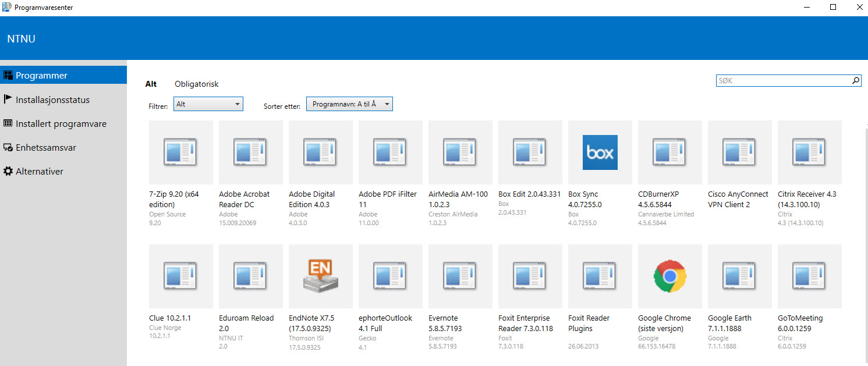
Task: Expand the Sorter etter Programnavn dropdown
Action: 350,104
